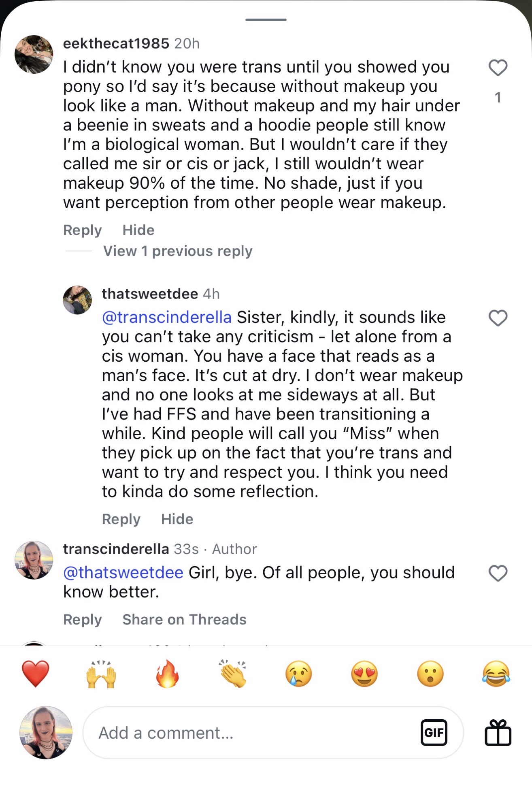Tap the laughing tears emoji reaction
The image size is (532, 810).
(x=496, y=674)
